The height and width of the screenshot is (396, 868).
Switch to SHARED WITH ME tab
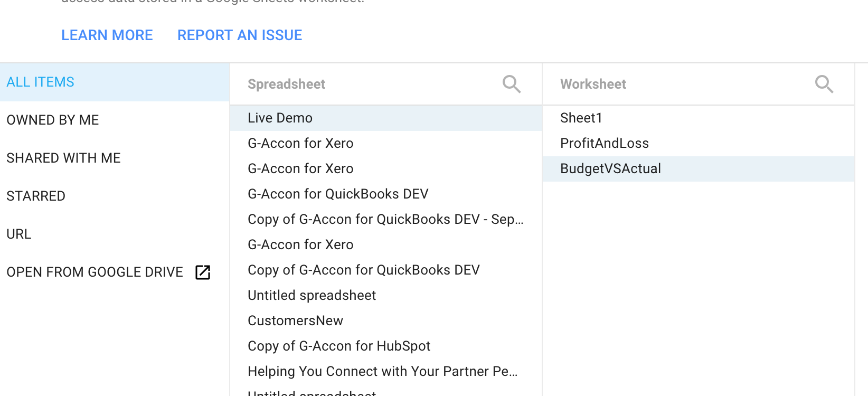[x=63, y=158]
